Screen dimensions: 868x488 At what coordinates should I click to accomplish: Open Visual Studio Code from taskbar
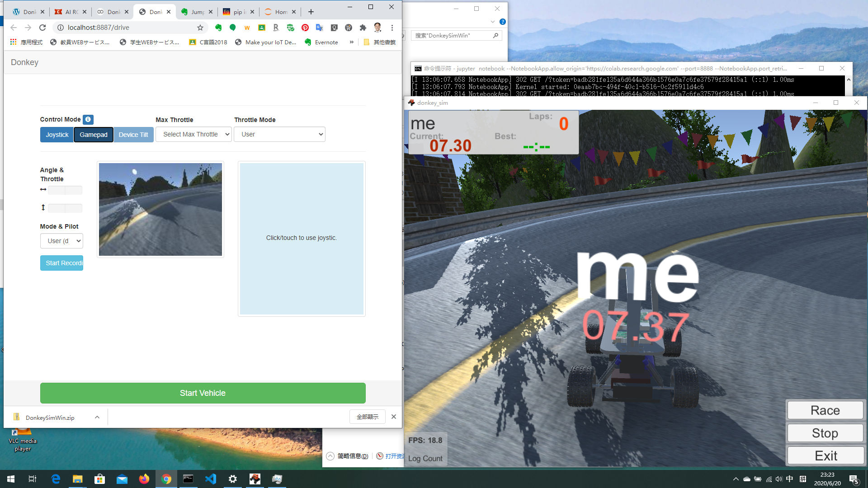coord(211,479)
